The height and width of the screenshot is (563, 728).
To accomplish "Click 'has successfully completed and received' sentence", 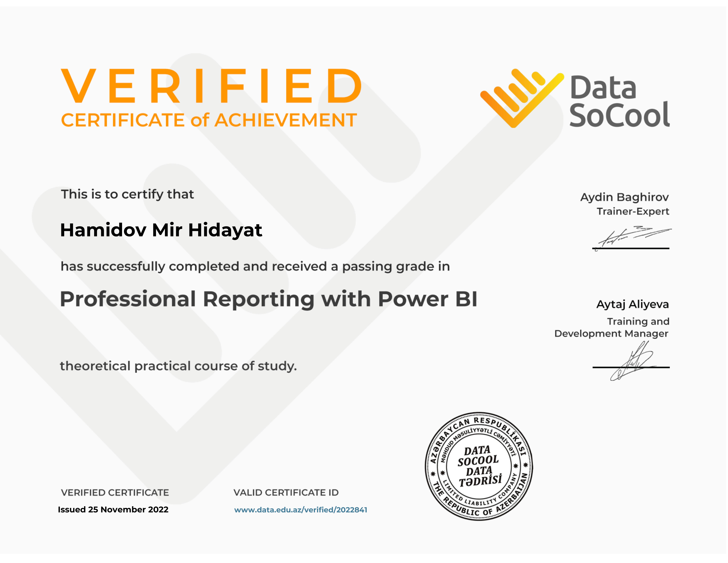I will point(255,267).
